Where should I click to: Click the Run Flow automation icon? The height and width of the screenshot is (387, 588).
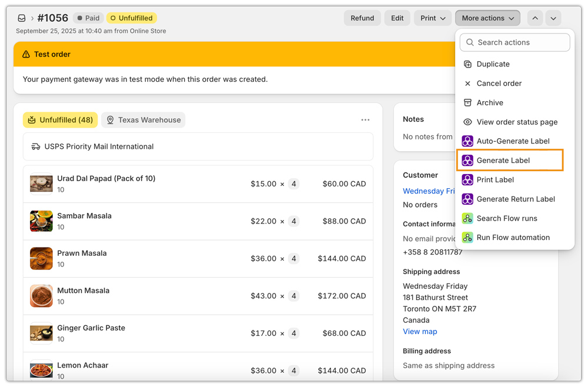467,238
